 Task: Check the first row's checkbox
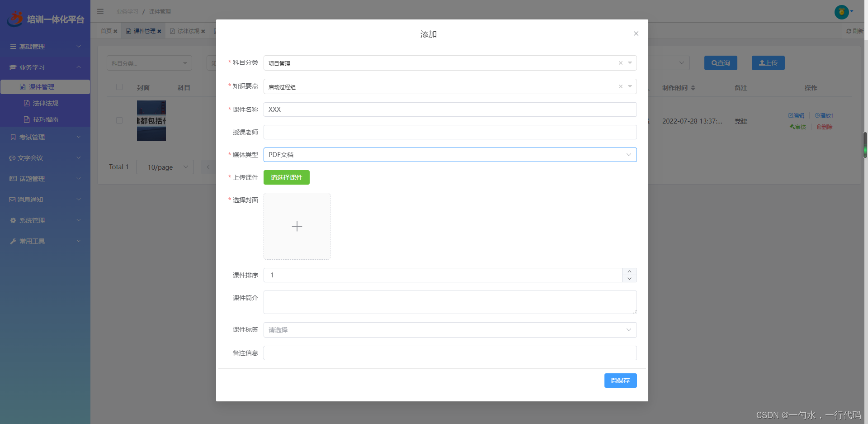[x=119, y=120]
